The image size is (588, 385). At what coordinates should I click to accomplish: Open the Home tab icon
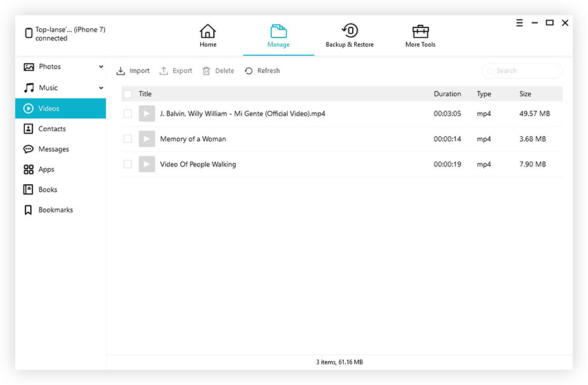(x=208, y=31)
